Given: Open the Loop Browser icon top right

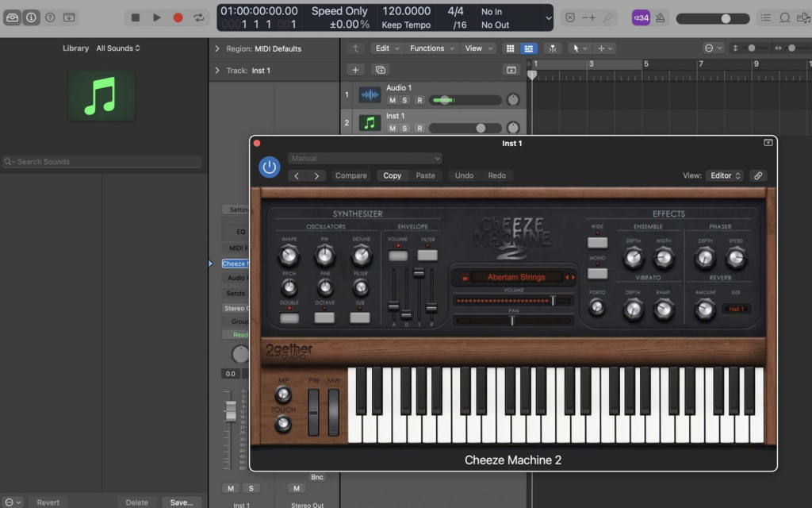Looking at the screenshot, I should 785,17.
